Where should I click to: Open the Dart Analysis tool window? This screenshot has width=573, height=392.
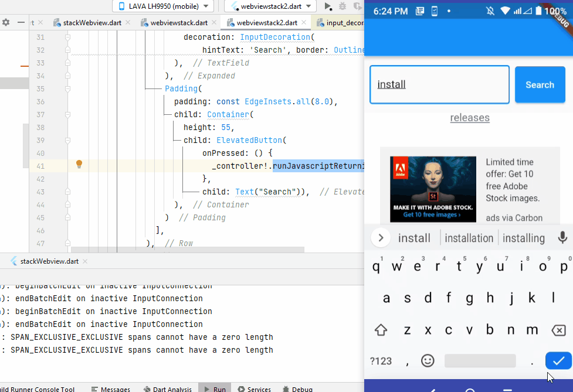click(x=168, y=389)
